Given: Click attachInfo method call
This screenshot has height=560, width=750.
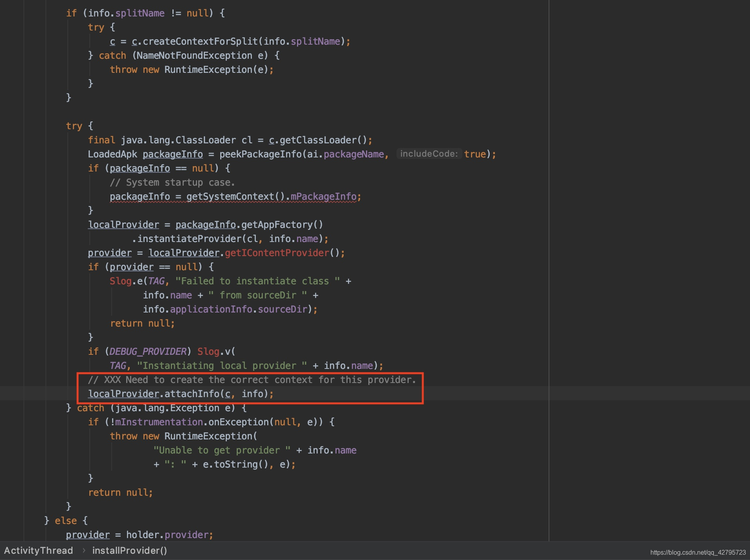Looking at the screenshot, I should (192, 394).
